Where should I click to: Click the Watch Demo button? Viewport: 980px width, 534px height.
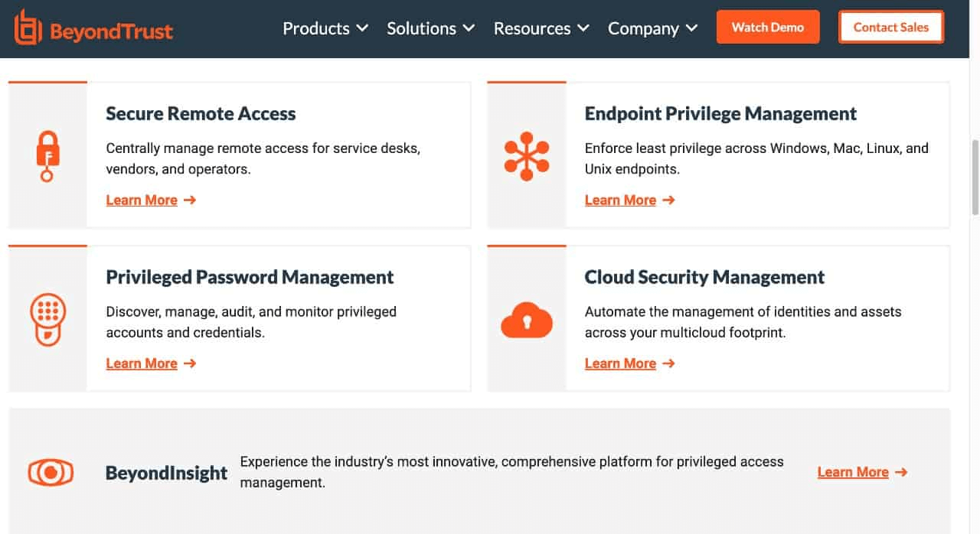tap(768, 27)
